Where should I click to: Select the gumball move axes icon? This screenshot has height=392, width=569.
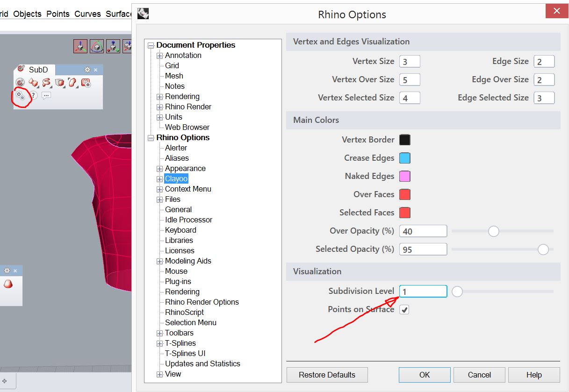[81, 46]
